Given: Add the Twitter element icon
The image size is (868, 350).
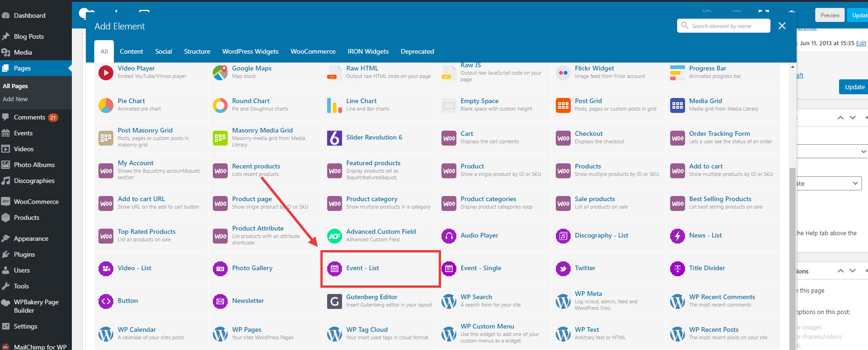Looking at the screenshot, I should coord(563,269).
